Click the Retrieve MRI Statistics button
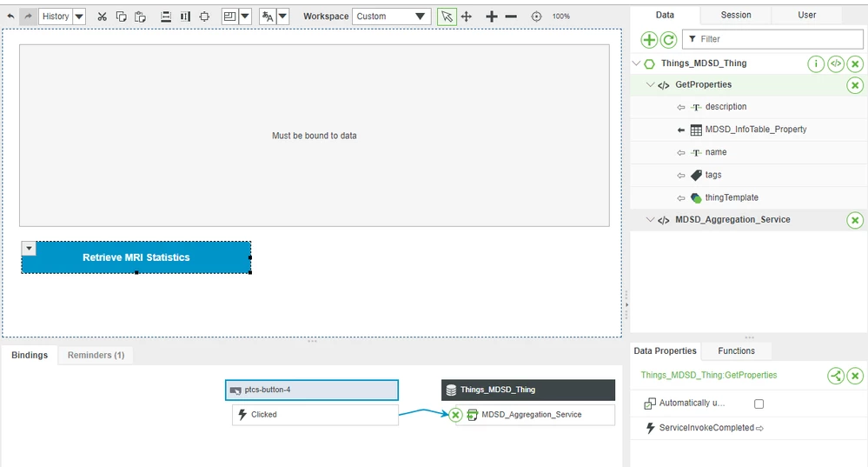This screenshot has width=868, height=467. click(136, 257)
